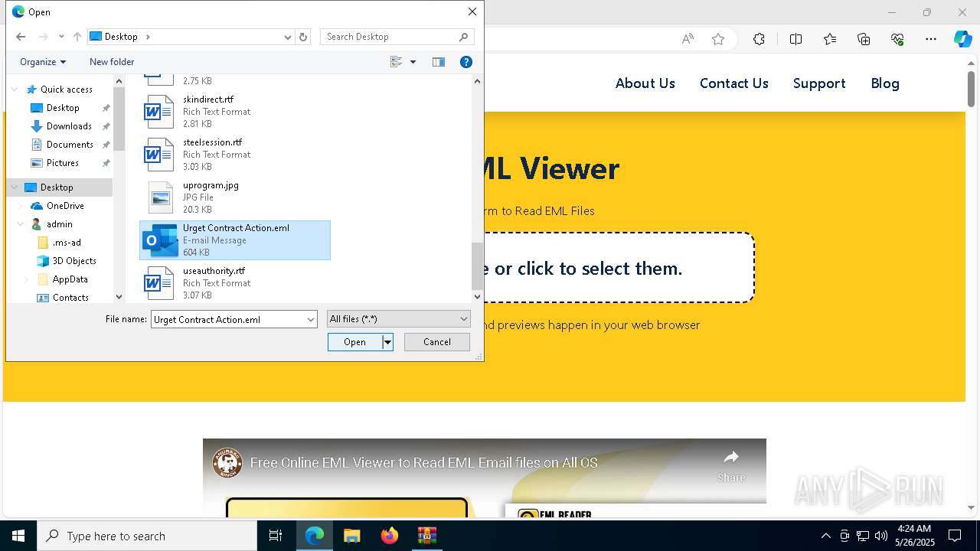Open Edge Browser essentials
980x551 pixels.
897,39
